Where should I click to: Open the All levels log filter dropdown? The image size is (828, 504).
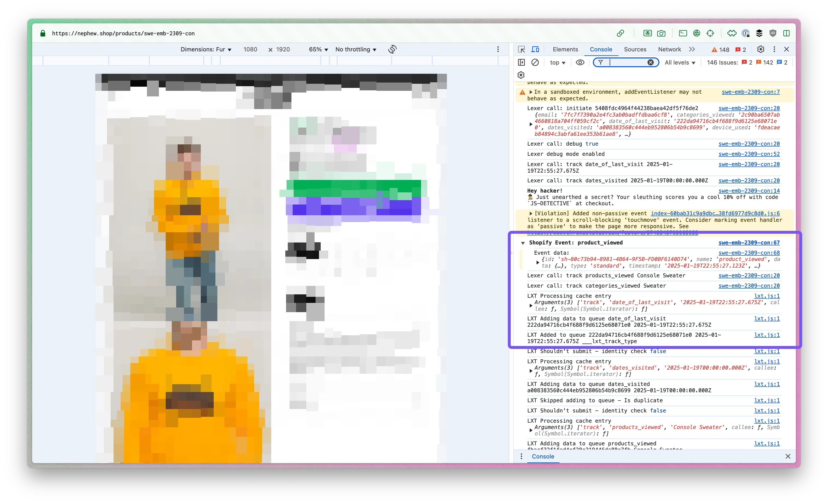680,63
